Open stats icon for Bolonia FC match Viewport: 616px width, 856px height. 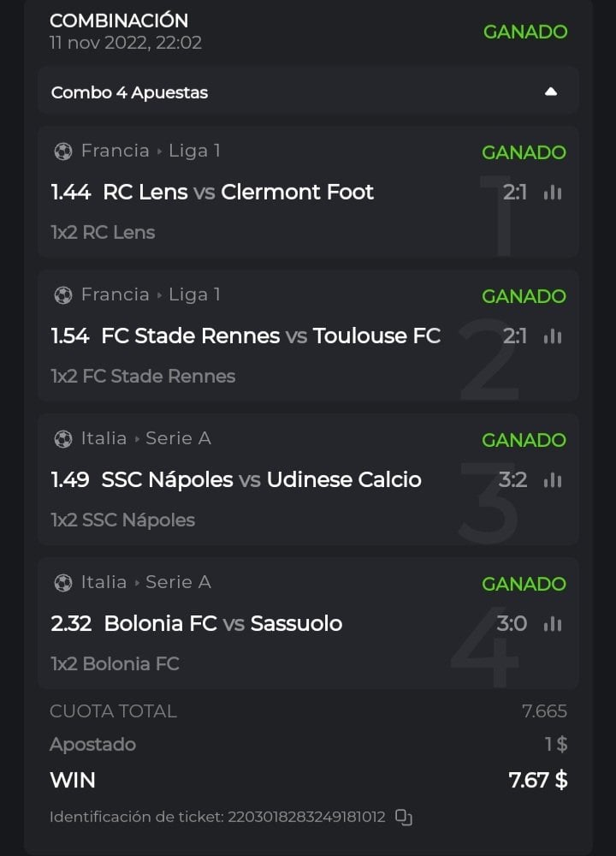553,624
